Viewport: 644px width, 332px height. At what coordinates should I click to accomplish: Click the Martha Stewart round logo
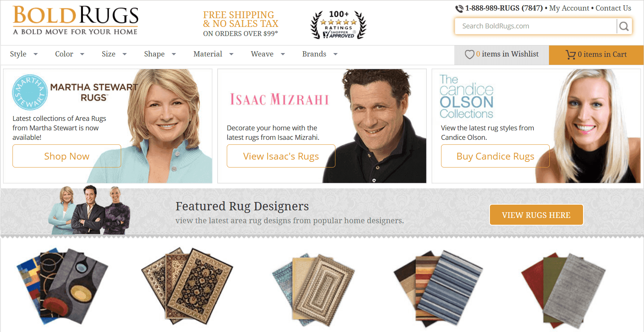tap(30, 92)
